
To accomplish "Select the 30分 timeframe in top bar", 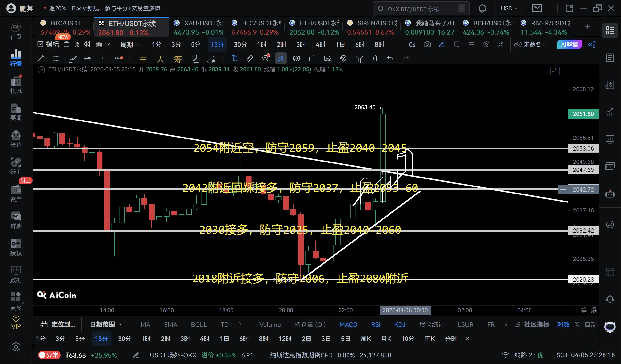I will [240, 45].
